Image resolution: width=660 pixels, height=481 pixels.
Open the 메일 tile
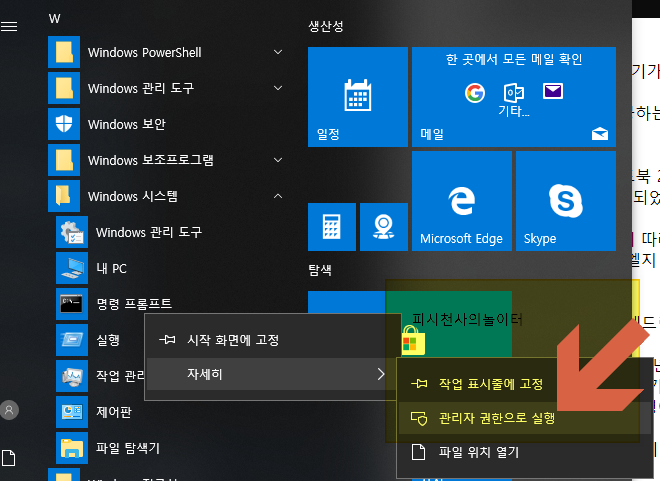(514, 97)
